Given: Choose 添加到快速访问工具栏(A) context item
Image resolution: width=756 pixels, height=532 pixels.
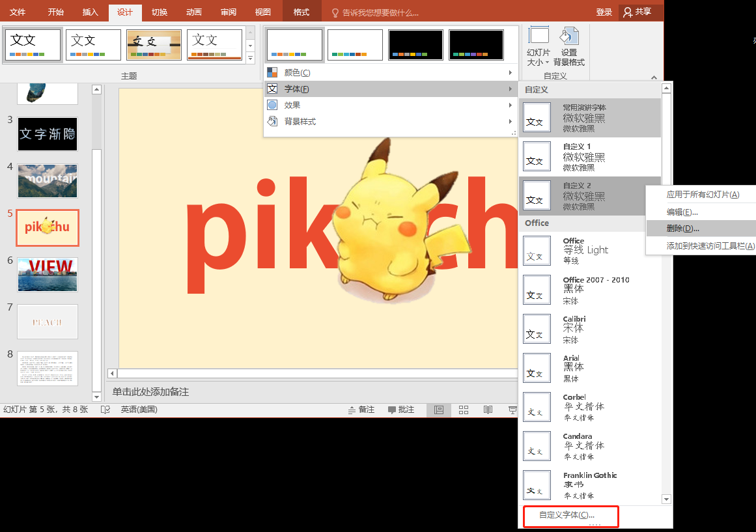Looking at the screenshot, I should [701, 246].
